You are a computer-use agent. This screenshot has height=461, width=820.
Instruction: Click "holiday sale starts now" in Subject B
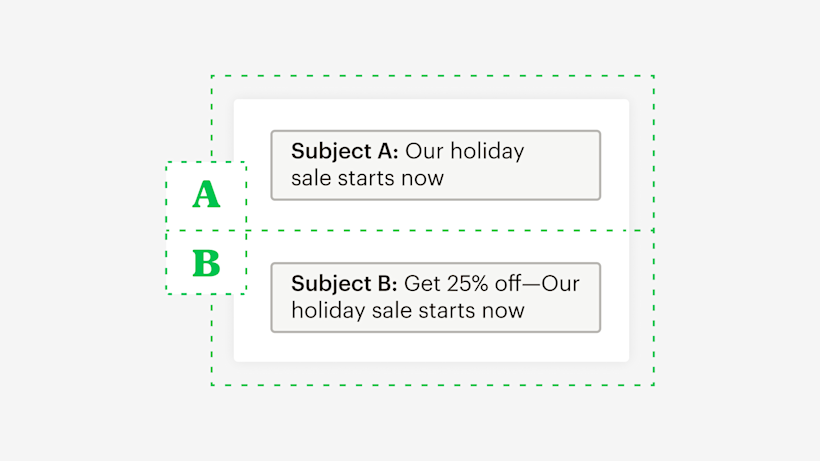click(408, 310)
